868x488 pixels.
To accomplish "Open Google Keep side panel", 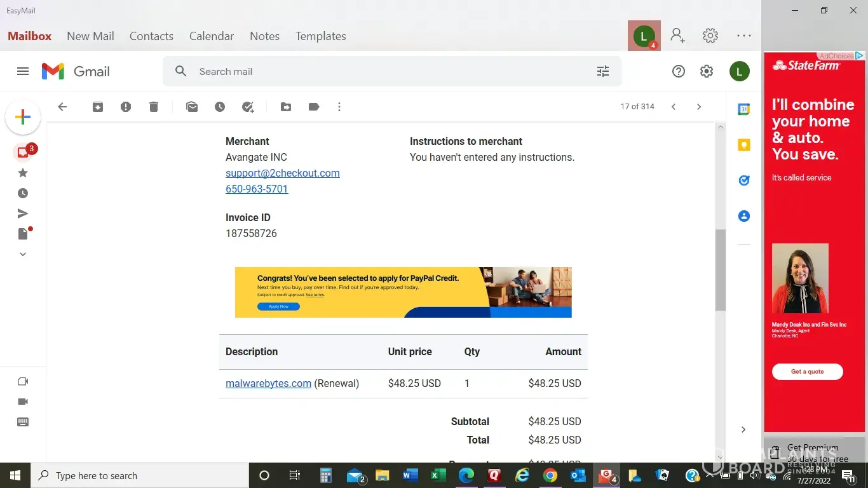I will pyautogui.click(x=744, y=145).
